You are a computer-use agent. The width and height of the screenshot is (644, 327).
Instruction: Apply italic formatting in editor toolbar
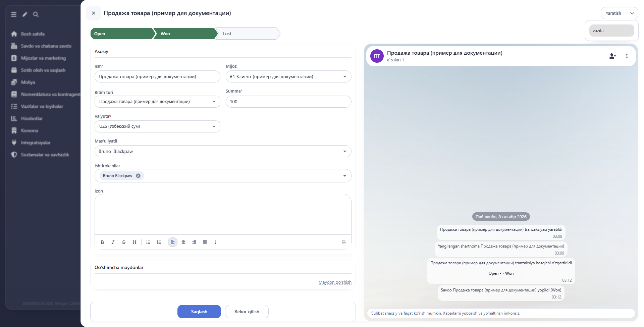click(113, 242)
